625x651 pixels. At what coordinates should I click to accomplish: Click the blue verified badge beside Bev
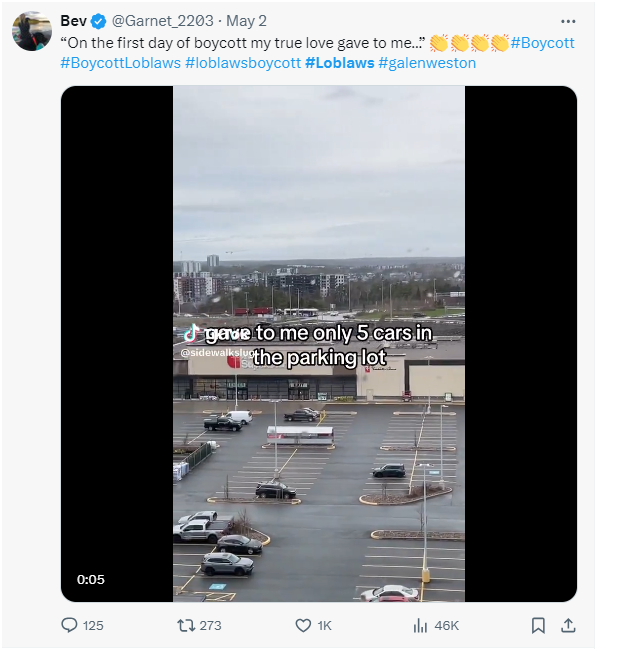98,21
